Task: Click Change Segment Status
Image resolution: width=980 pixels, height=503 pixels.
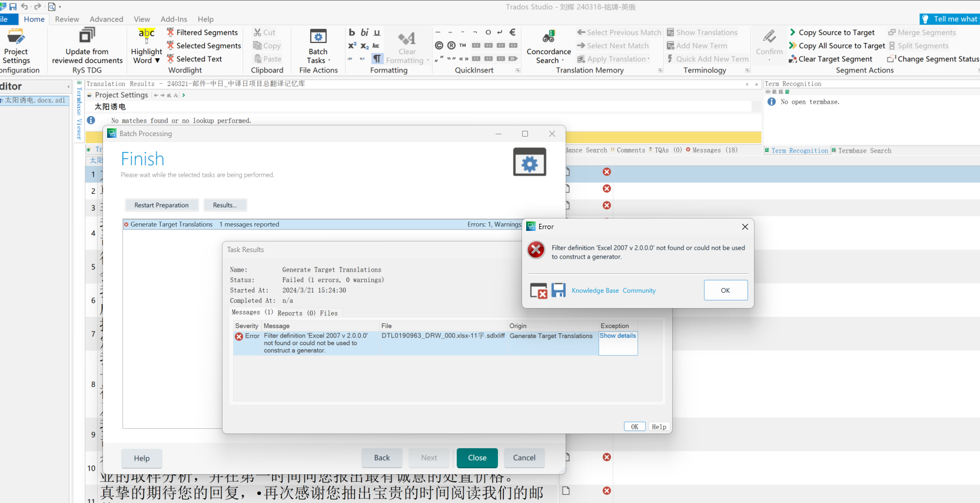Action: point(933,59)
